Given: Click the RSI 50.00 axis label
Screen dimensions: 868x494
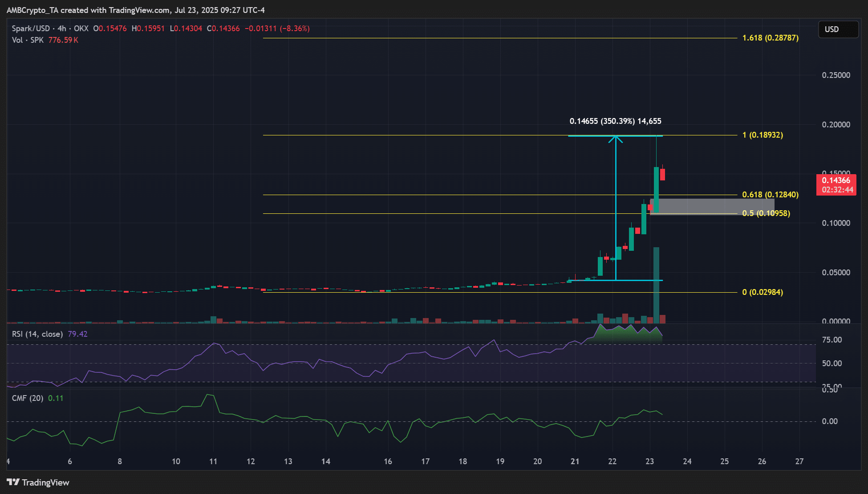Looking at the screenshot, I should [x=832, y=363].
